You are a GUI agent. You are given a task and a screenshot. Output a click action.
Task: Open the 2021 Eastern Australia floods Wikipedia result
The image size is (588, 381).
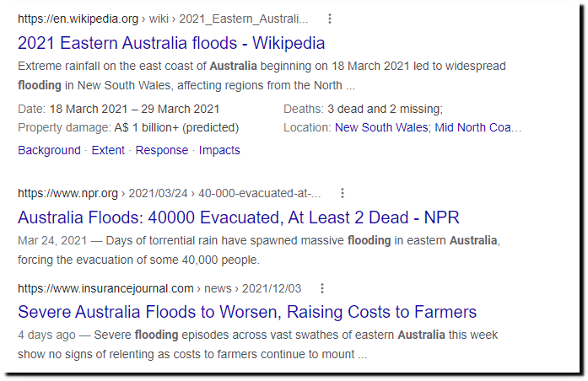point(171,43)
